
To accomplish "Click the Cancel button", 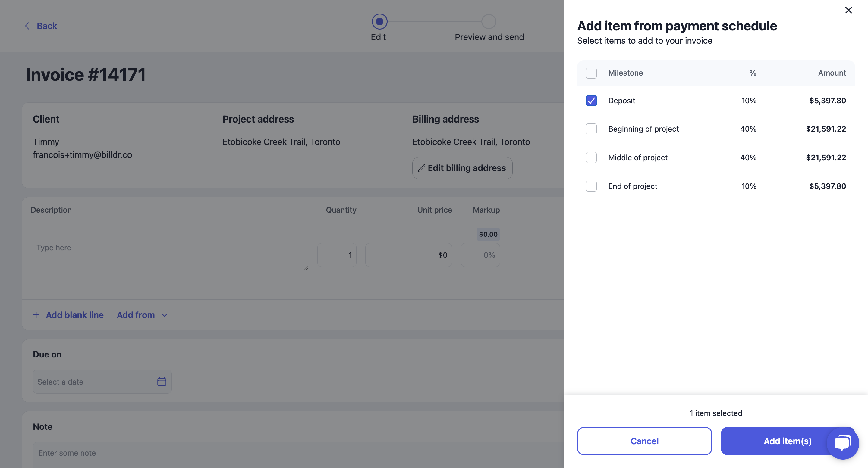I will point(644,441).
